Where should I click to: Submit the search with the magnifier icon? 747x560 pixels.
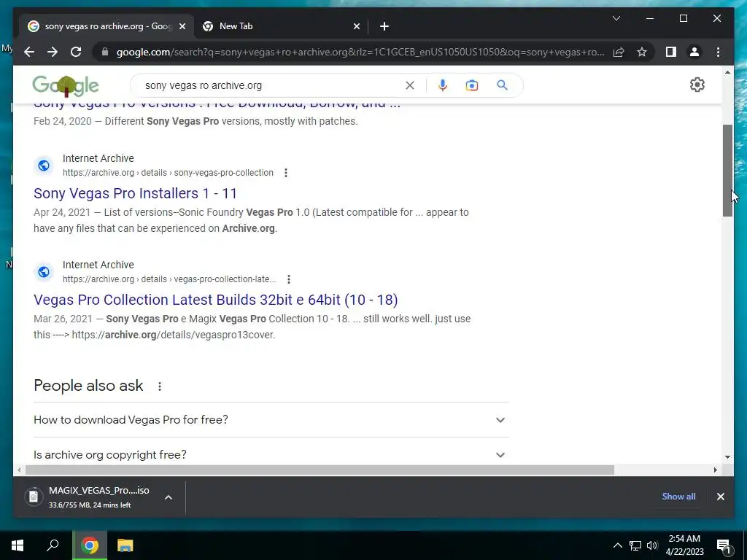(x=502, y=85)
